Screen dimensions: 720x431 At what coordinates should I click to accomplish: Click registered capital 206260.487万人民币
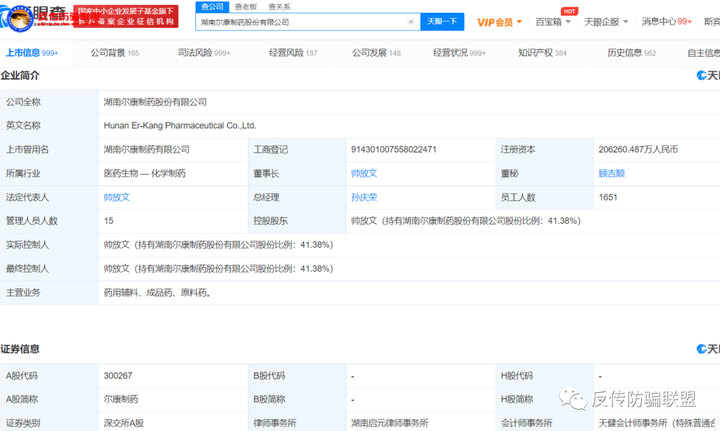(x=638, y=150)
